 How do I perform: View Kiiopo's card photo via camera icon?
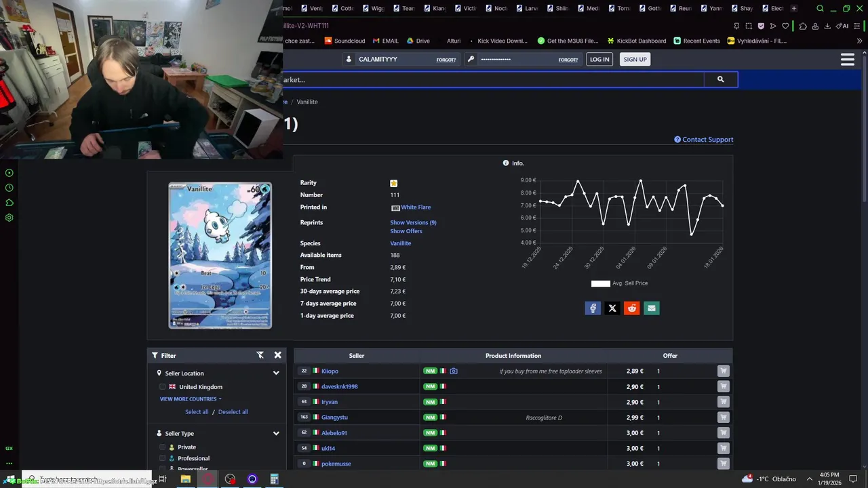point(454,371)
